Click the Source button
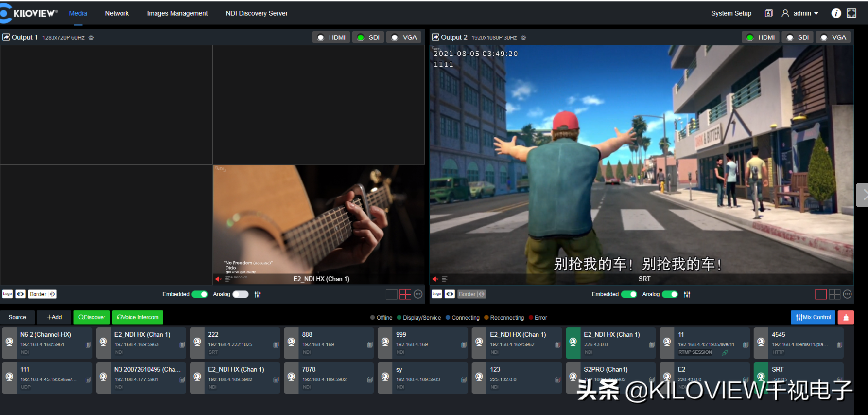Viewport: 868px width, 415px height. point(17,317)
